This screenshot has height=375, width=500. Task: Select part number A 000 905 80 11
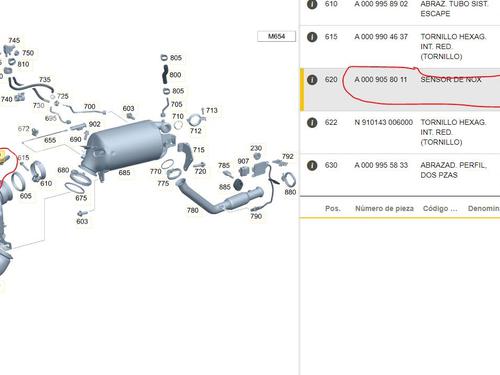381,80
